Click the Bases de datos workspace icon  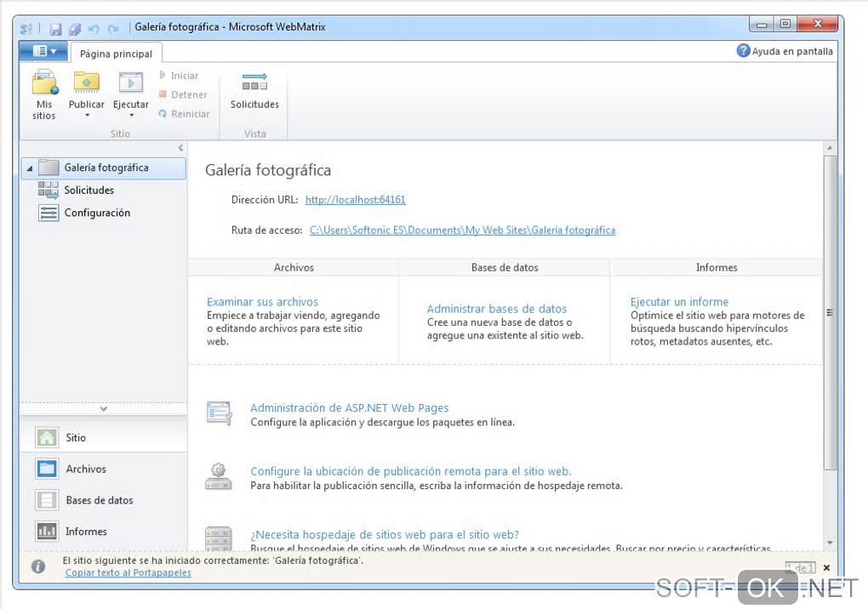pyautogui.click(x=47, y=500)
